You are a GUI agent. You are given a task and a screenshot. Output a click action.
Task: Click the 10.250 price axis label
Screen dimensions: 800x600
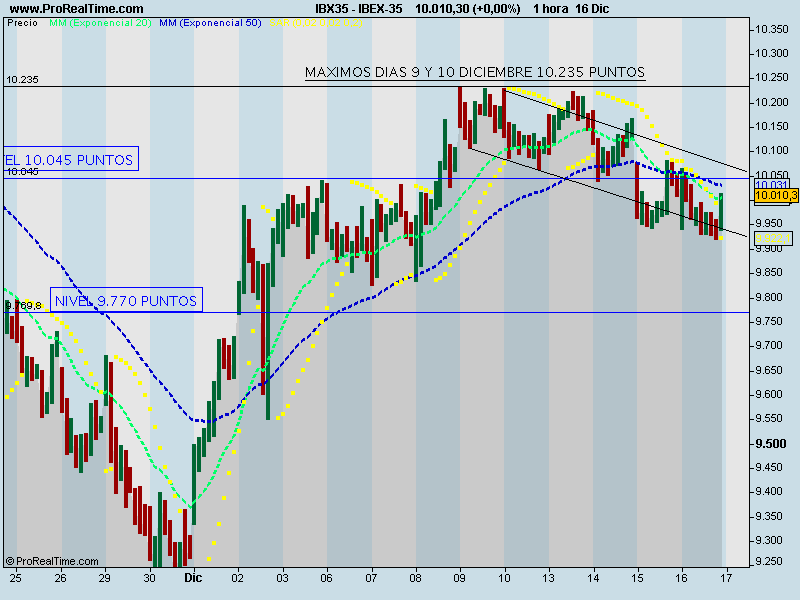772,78
